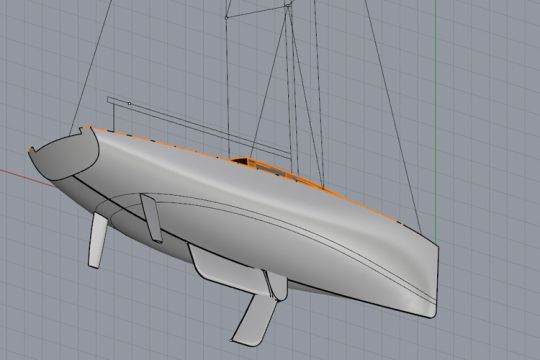Viewport: 540px width, 360px height.
Task: Click the red X-axis line
Action: coord(28,178)
